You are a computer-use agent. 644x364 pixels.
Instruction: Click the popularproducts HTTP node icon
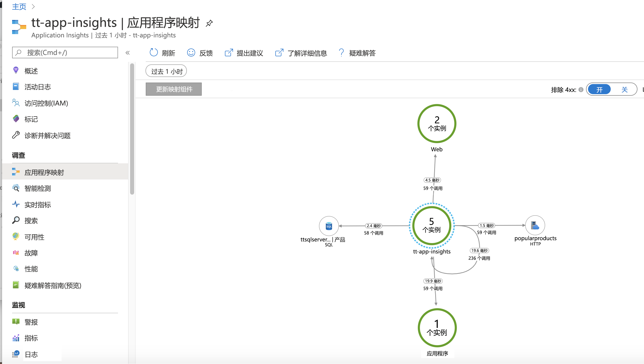[x=535, y=225]
